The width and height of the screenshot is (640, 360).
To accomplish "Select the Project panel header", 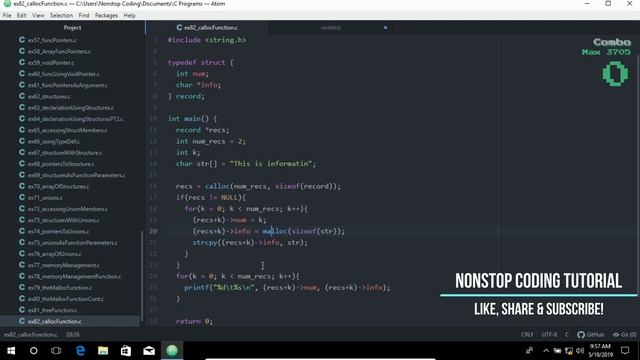I will click(72, 28).
